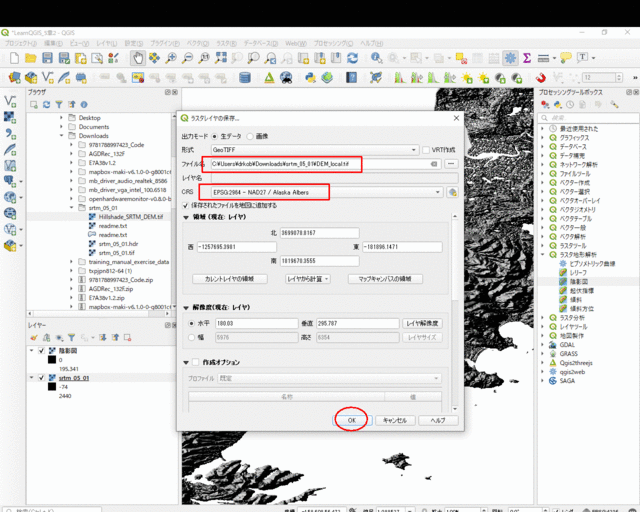The width and height of the screenshot is (640, 512).
Task: Toggle visibility of 陰影図 layer
Action: point(41,351)
